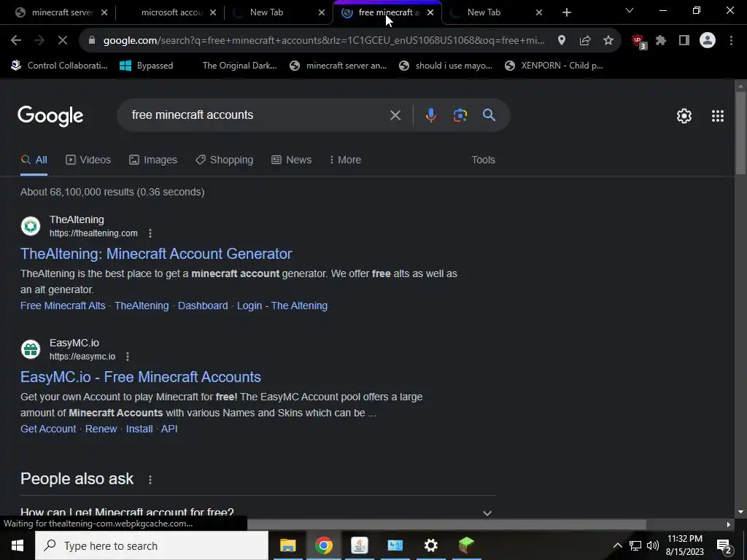The image size is (747, 560).
Task: Open Windows Start menu
Action: point(18,545)
